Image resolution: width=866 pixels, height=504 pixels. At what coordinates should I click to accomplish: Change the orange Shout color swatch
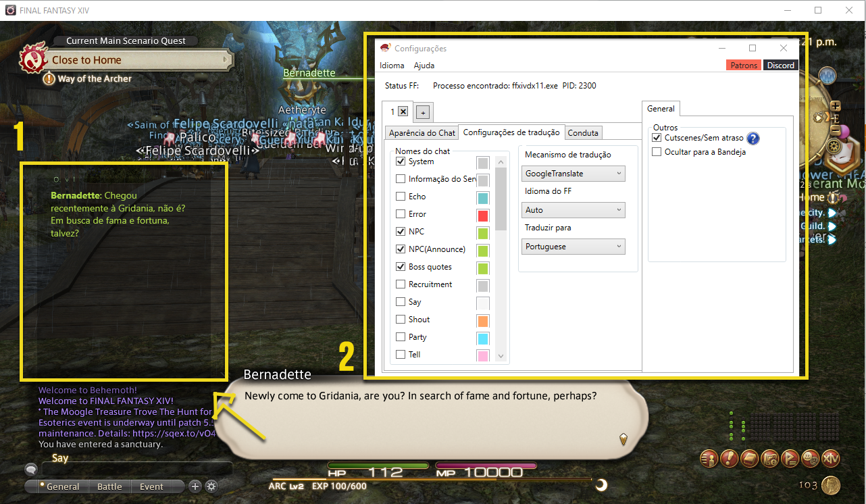coord(482,321)
